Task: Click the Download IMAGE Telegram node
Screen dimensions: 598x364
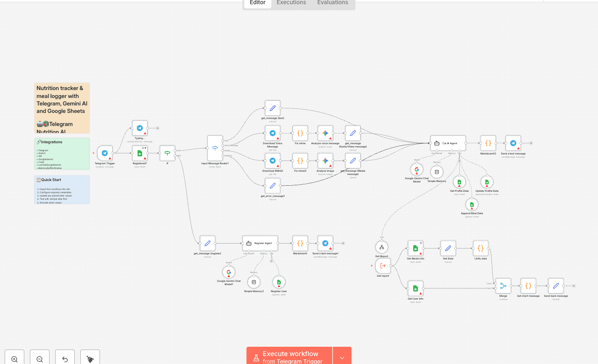Action: (x=272, y=161)
